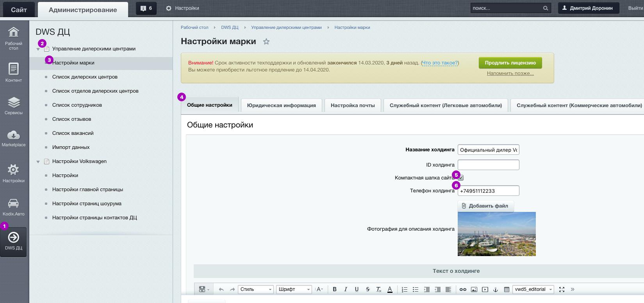Open the font size dropdown
The image size is (644, 303).
pyautogui.click(x=320, y=289)
